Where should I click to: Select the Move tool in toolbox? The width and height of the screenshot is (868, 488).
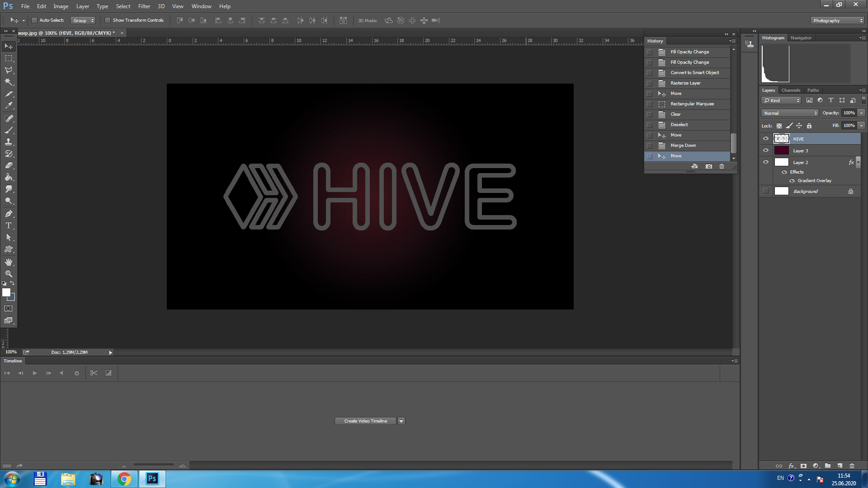pyautogui.click(x=9, y=47)
